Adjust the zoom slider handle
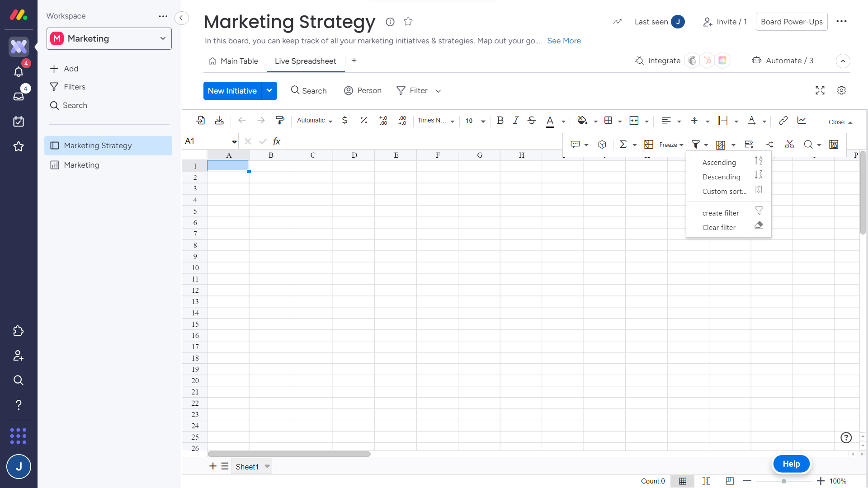868x488 pixels. (784, 481)
